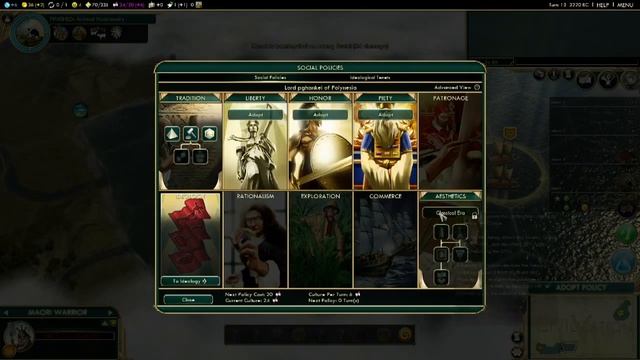Click the Maori Warrior unit portrait
640x360 pixels.
pos(18,336)
